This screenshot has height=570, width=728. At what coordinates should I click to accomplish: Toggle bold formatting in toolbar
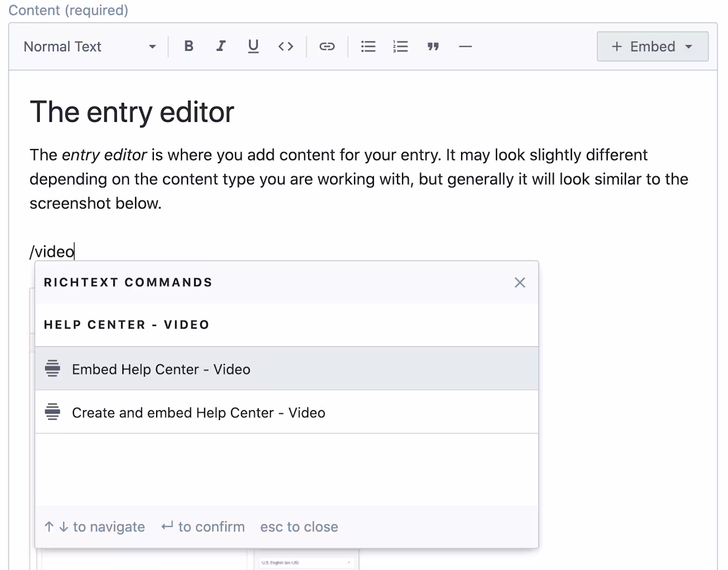point(189,46)
